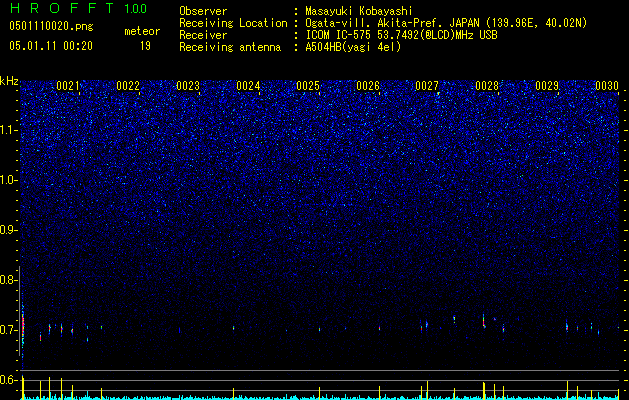Select the file name 0501110020.png
629x400 pixels.
click(51, 26)
